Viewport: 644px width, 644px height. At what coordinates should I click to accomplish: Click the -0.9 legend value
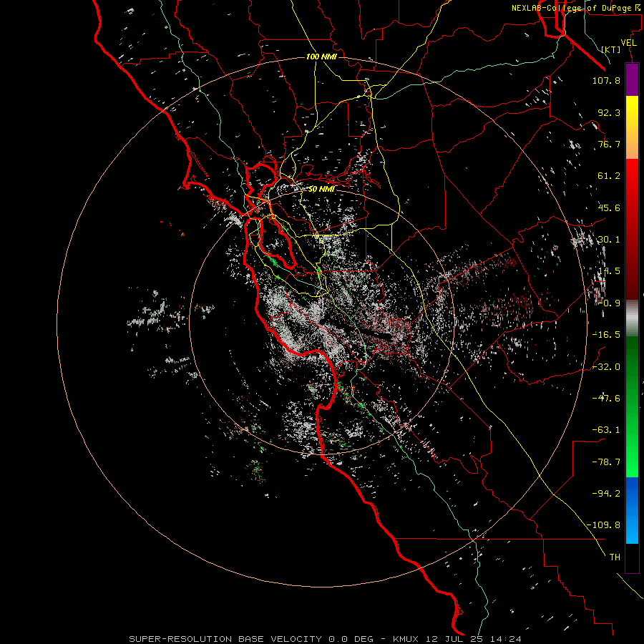coord(609,303)
